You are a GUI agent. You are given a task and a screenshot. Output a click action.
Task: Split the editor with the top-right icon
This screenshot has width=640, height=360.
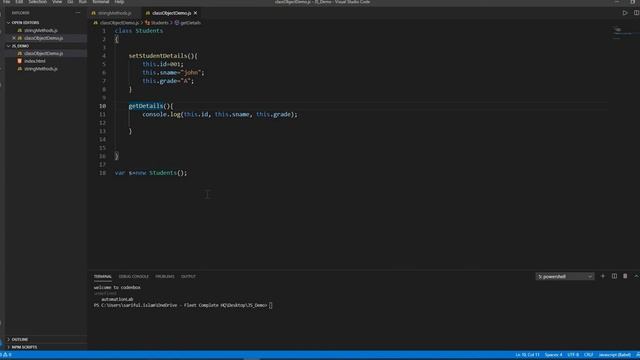pos(636,13)
